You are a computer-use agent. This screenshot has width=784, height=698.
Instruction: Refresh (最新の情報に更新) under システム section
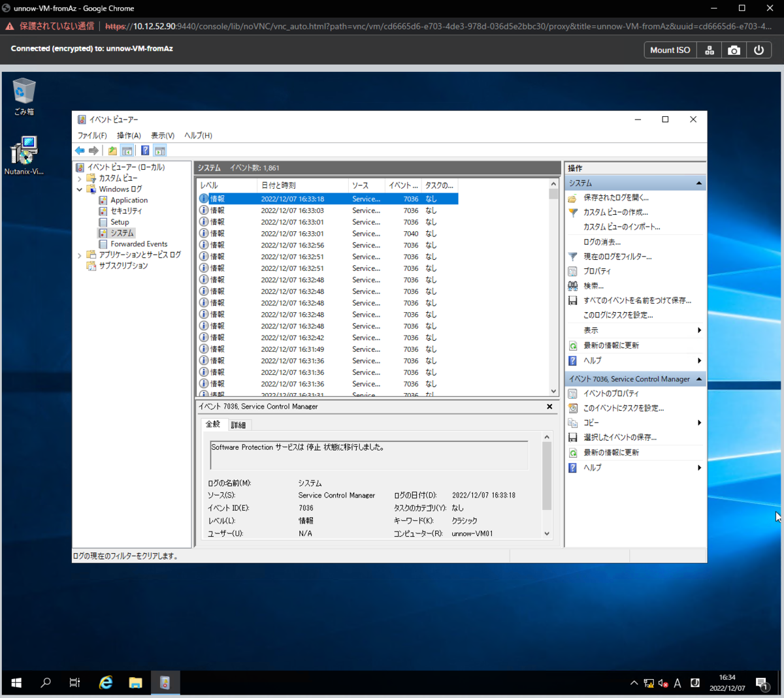[611, 345]
